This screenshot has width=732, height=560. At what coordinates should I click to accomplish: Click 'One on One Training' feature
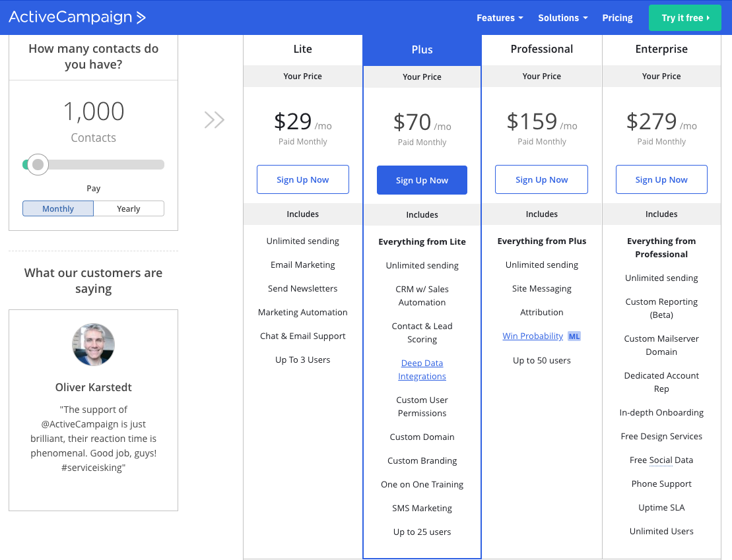pyautogui.click(x=422, y=484)
